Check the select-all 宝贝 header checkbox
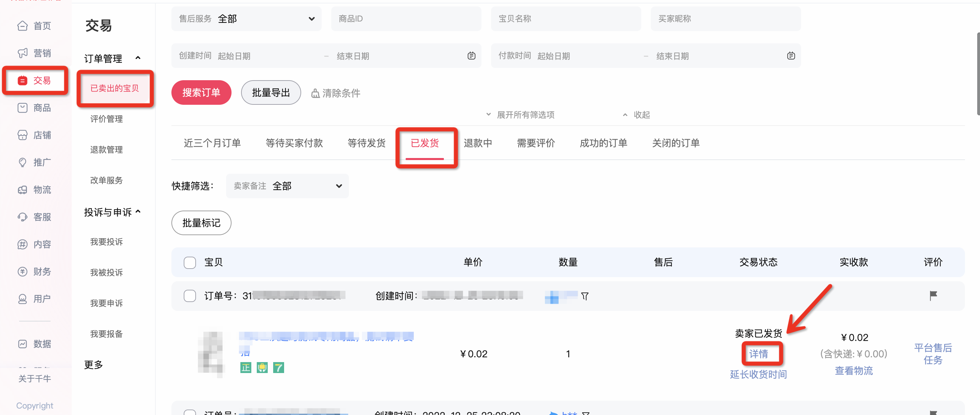980x415 pixels. coord(190,262)
